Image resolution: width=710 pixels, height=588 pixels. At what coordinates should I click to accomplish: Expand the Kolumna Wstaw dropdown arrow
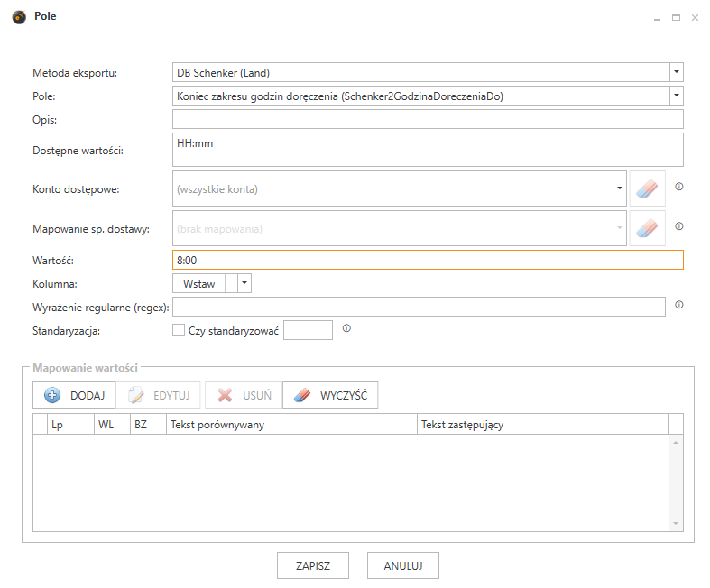tap(244, 283)
